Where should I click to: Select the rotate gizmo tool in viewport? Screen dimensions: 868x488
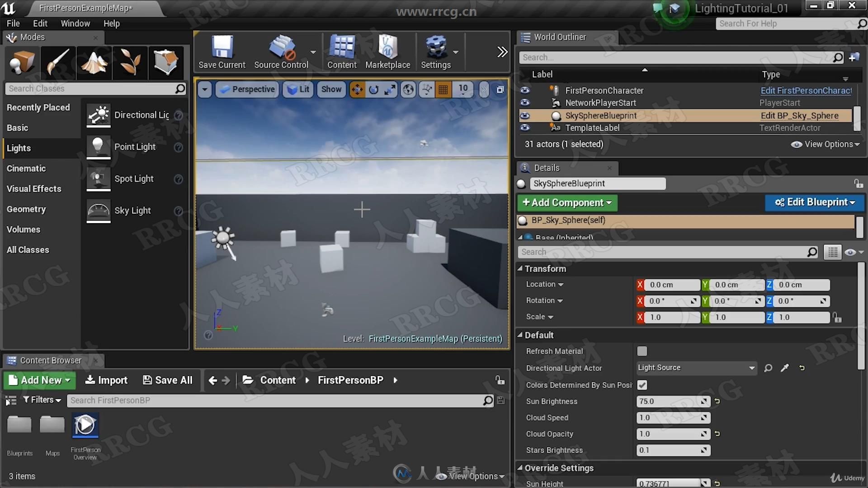click(x=373, y=89)
